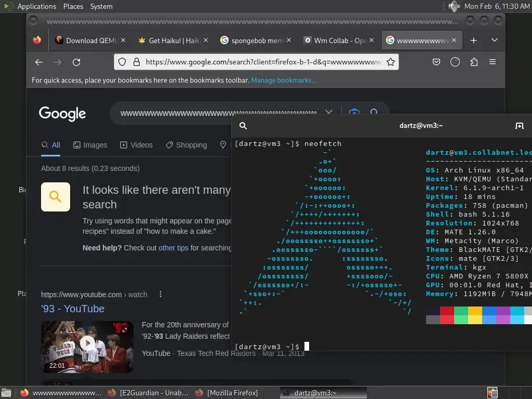Switch to the dartz@vm3 terminal taskbar item

click(323, 393)
